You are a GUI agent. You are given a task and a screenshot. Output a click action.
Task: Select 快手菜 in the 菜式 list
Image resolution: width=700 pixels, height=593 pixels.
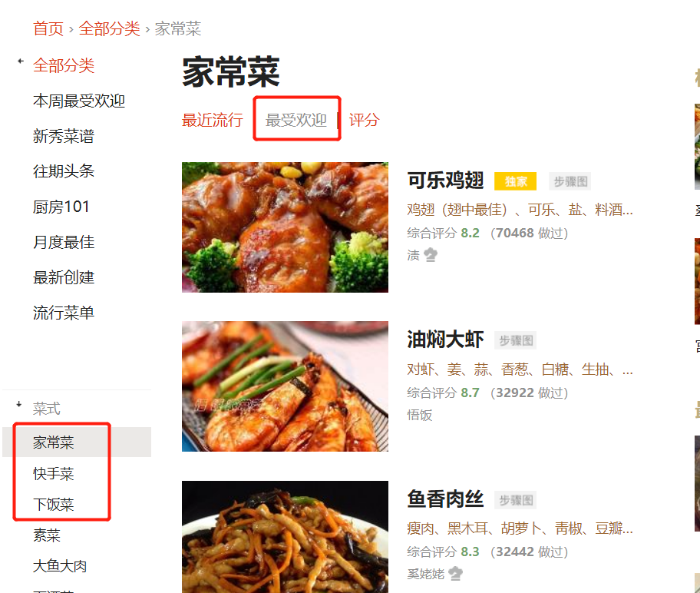[53, 474]
